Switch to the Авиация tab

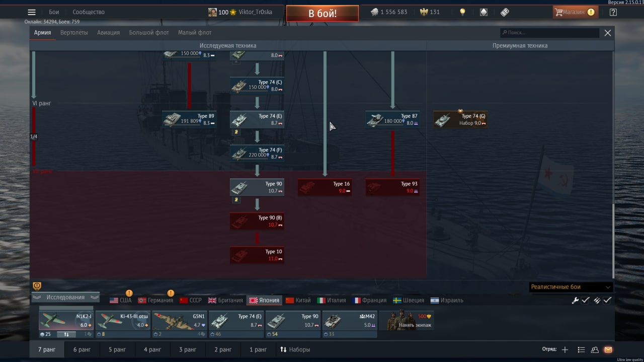[x=108, y=33]
